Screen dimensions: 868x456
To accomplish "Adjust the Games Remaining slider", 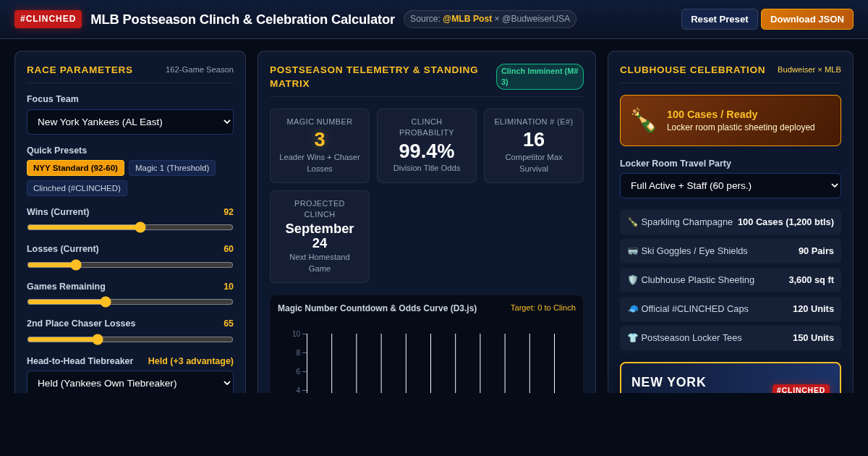I will point(130,302).
